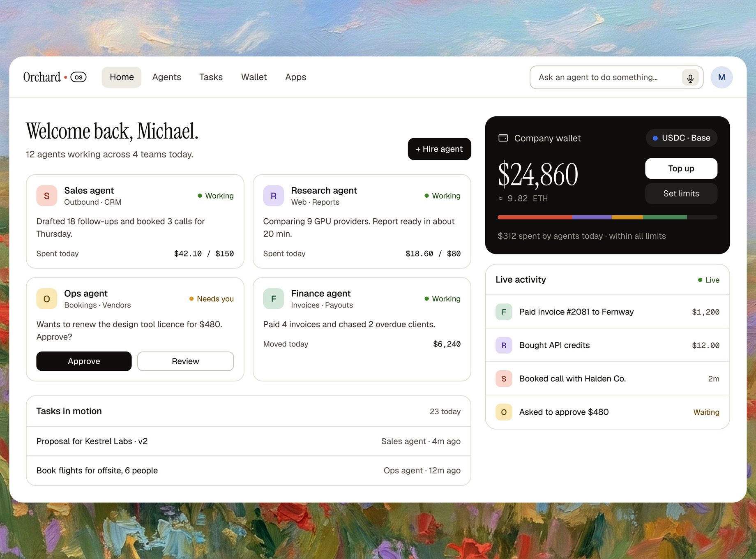This screenshot has height=559, width=756.
Task: Click the Working status on Sales agent
Action: pos(216,196)
